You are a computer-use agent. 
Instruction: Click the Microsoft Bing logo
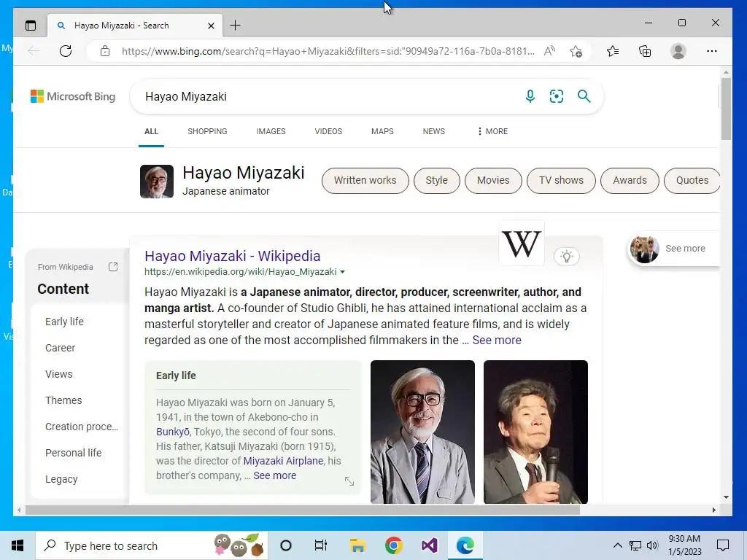click(x=73, y=96)
